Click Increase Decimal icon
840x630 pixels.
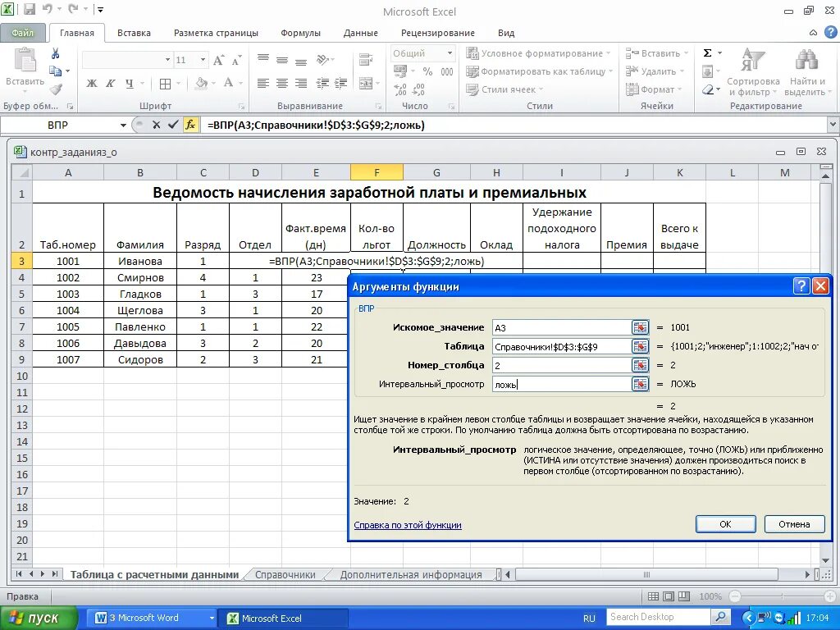[400, 89]
